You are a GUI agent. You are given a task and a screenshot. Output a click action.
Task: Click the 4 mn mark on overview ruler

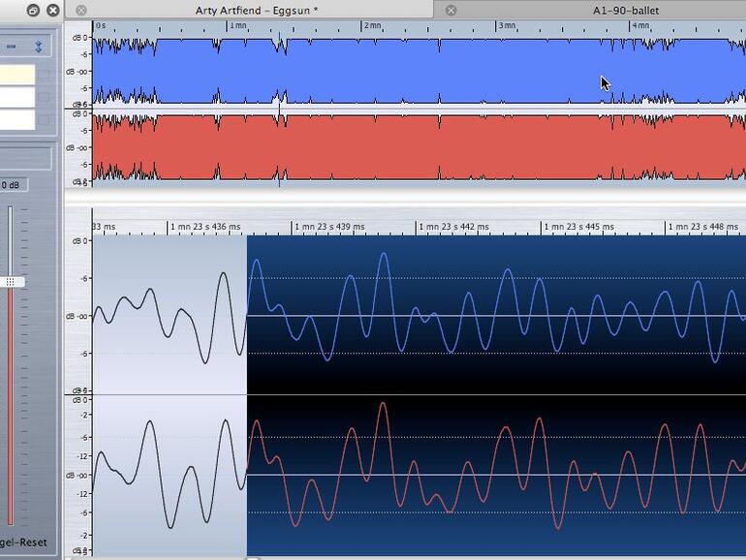pos(640,26)
